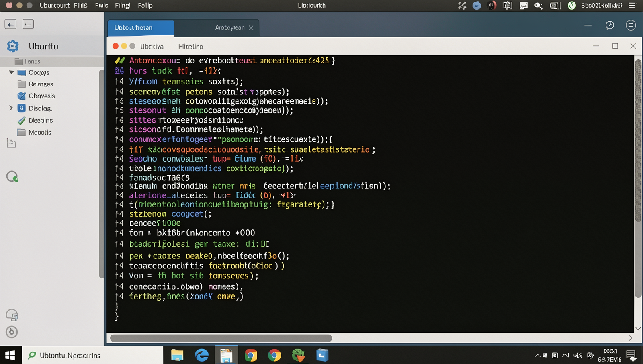Click the notepad app on taskbar

click(x=226, y=355)
